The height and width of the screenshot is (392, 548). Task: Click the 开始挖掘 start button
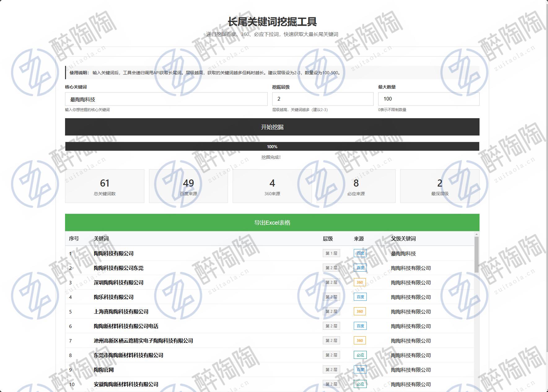[272, 127]
